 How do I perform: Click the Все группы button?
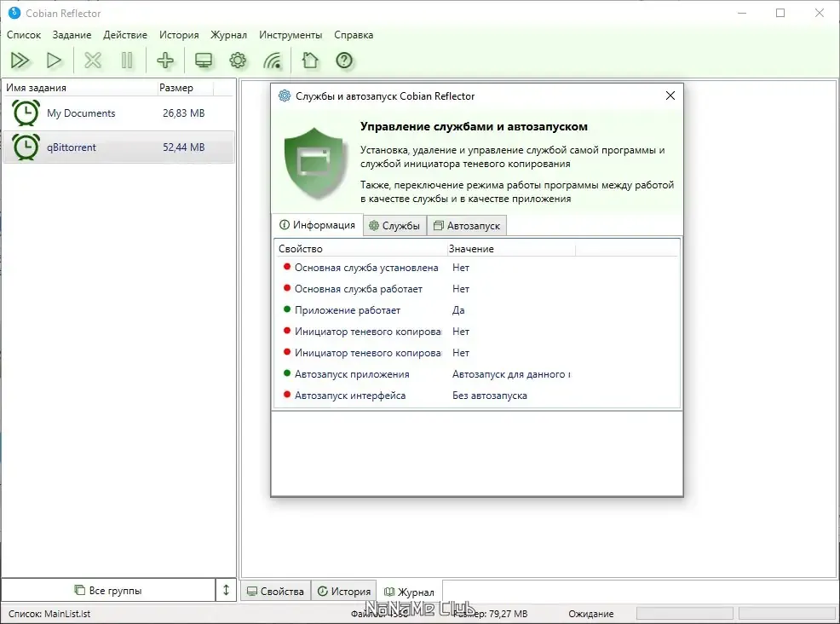(108, 590)
